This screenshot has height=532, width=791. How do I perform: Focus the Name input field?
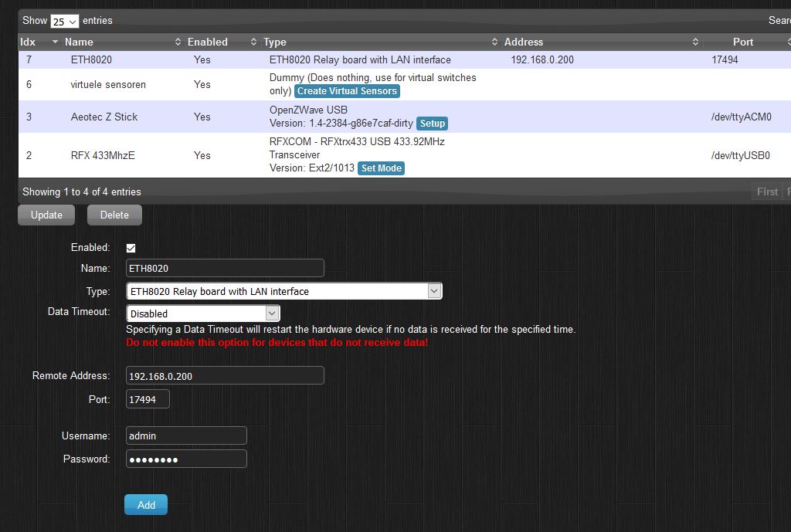click(x=225, y=268)
